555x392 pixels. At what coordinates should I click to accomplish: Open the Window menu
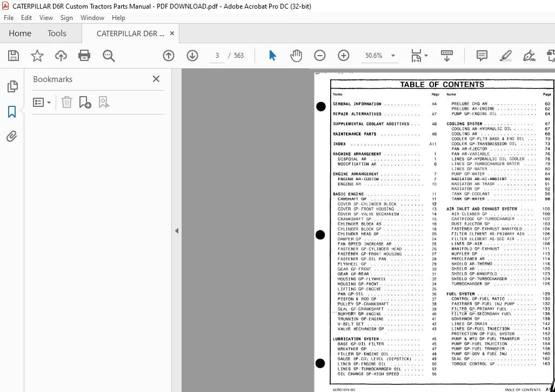click(92, 18)
